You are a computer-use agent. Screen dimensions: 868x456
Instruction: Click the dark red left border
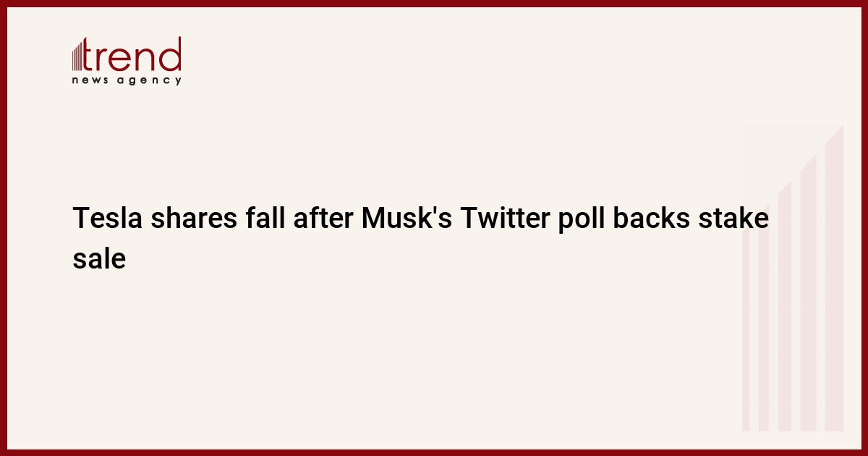click(3, 228)
